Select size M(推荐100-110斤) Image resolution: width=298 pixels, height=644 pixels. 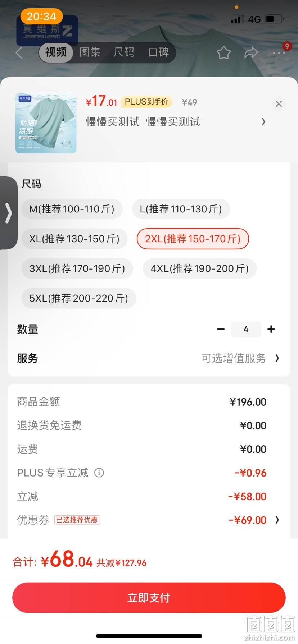coord(72,209)
